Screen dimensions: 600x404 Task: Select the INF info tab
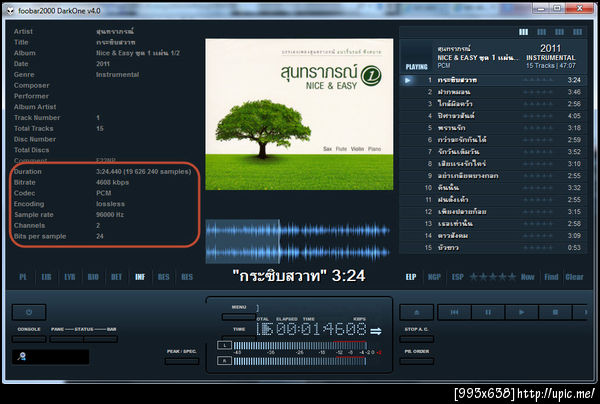140,277
